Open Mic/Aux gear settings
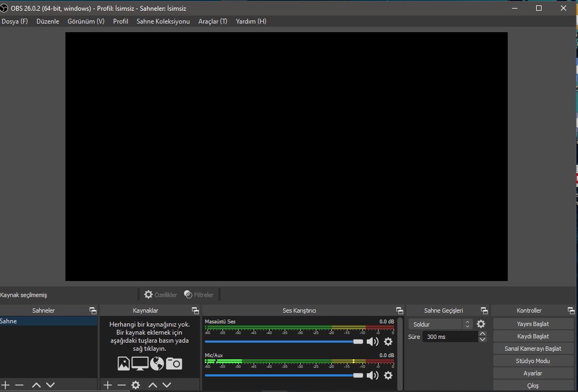This screenshot has height=392, width=578. pos(388,375)
